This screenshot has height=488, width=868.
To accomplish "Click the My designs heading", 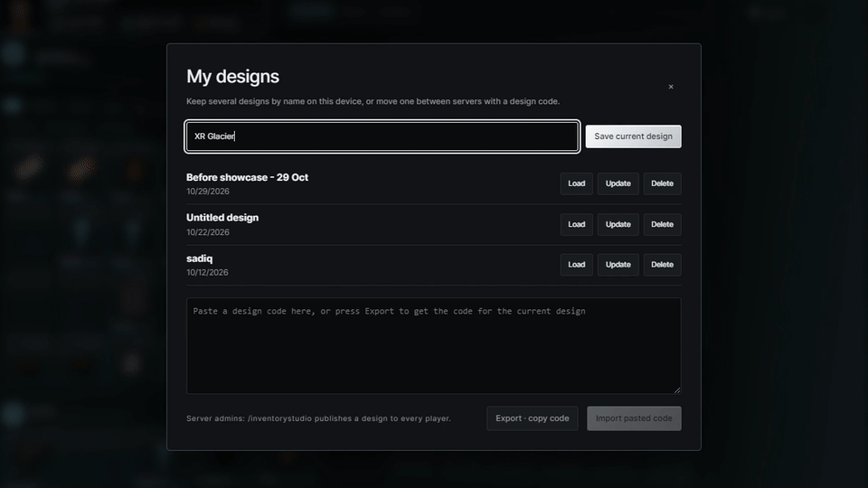I will point(232,76).
